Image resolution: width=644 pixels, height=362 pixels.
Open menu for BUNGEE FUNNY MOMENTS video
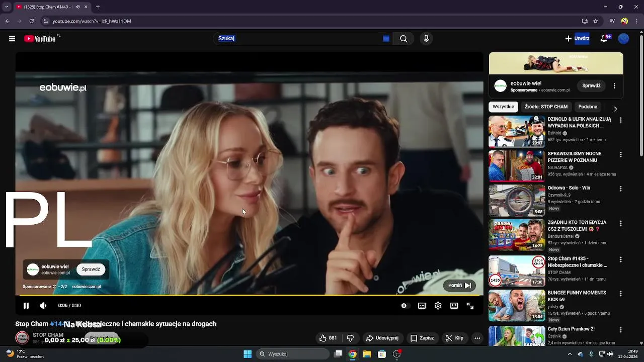[x=620, y=294]
